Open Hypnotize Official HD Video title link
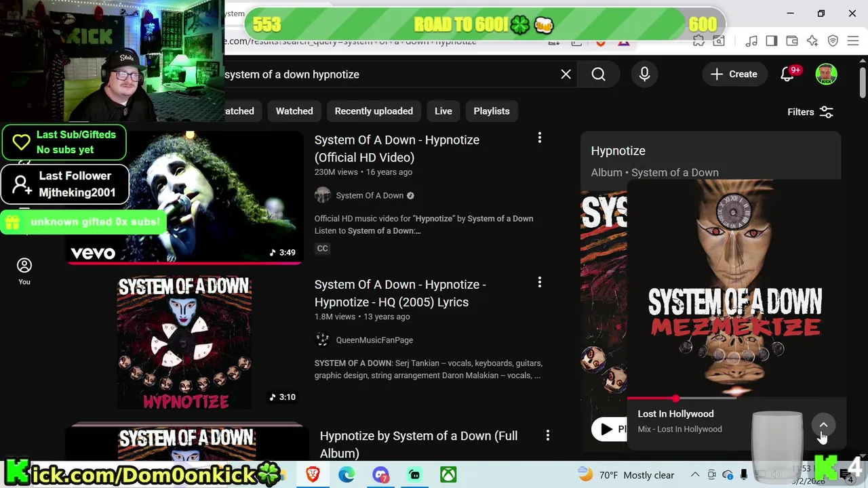Viewport: 868px width, 488px height. tap(397, 148)
